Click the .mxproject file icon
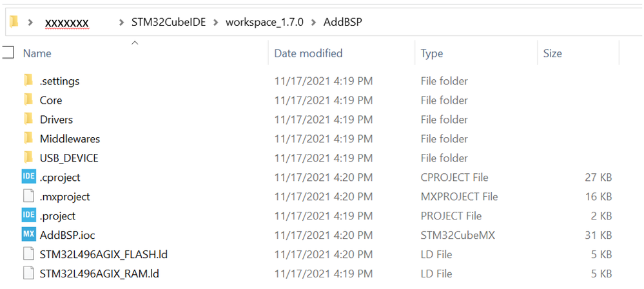The width and height of the screenshot is (644, 289). click(x=28, y=196)
